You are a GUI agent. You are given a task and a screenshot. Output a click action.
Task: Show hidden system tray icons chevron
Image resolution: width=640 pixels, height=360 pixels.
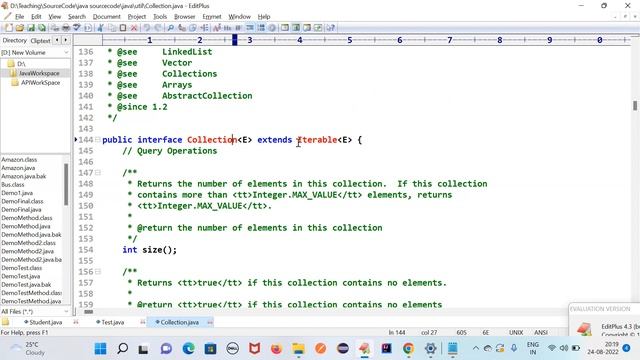point(476,348)
